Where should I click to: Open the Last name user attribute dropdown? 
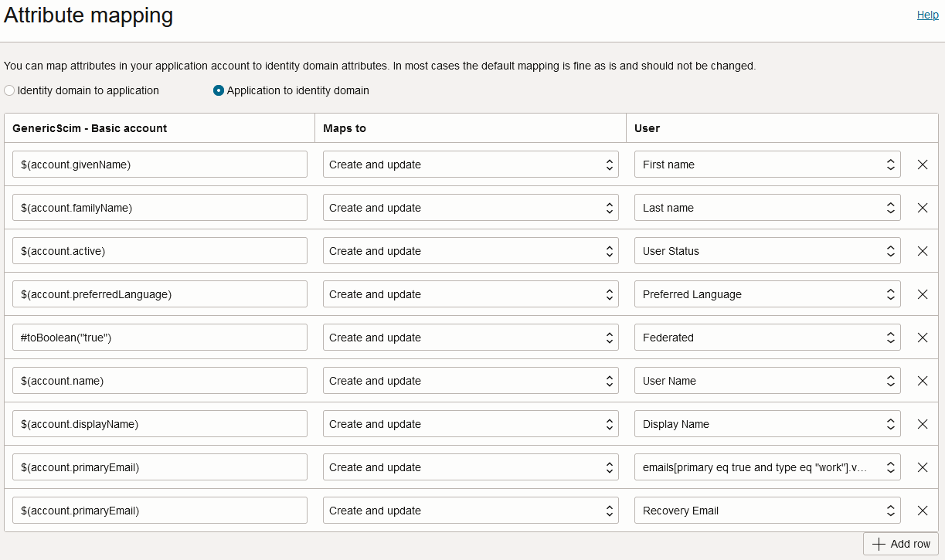(x=767, y=208)
